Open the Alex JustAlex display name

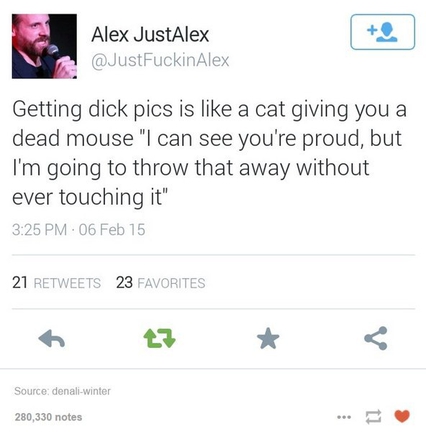click(x=150, y=34)
